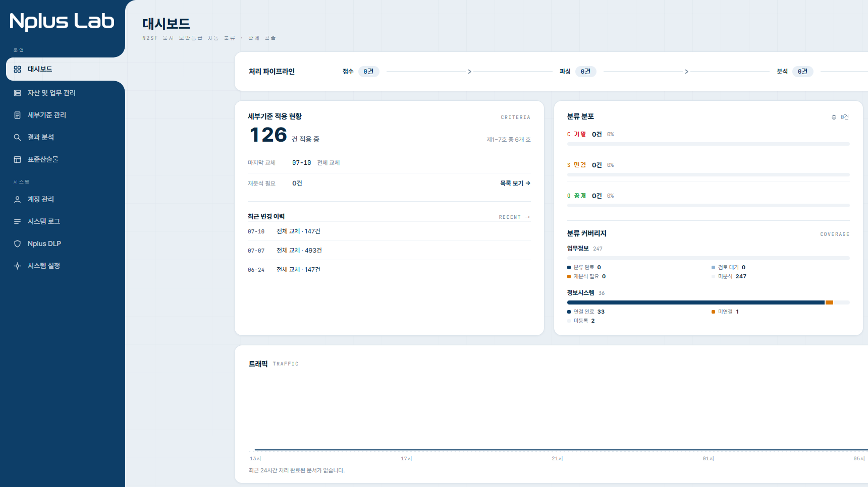Click the 분석 0건 pipeline badge
Image resolution: width=868 pixels, height=487 pixels.
[803, 72]
